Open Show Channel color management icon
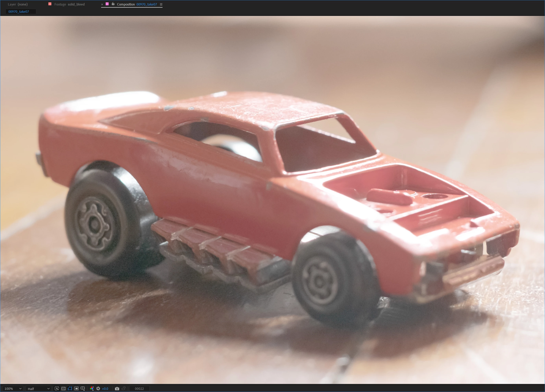 coord(91,388)
